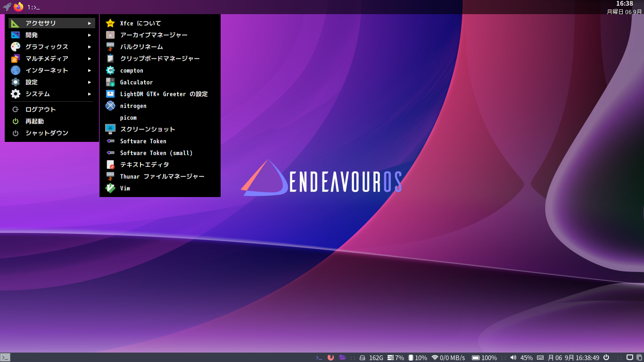The image size is (644, 362).
Task: Open テキストエディタ text editor
Action: [160, 165]
